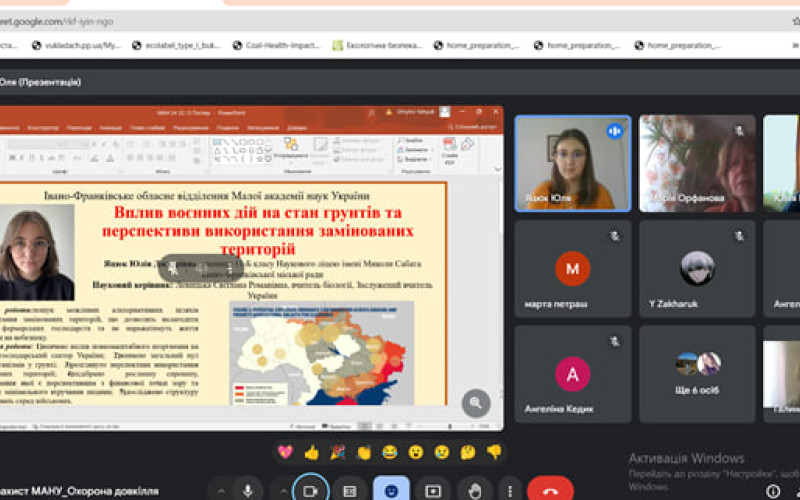Screen dimensions: 800x500
Task: Mute the microphone in Meet toolbar
Action: [x=247, y=491]
